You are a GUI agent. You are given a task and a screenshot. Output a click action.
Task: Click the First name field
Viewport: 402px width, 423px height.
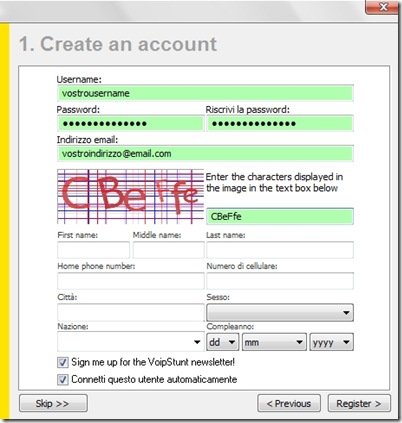(93, 250)
